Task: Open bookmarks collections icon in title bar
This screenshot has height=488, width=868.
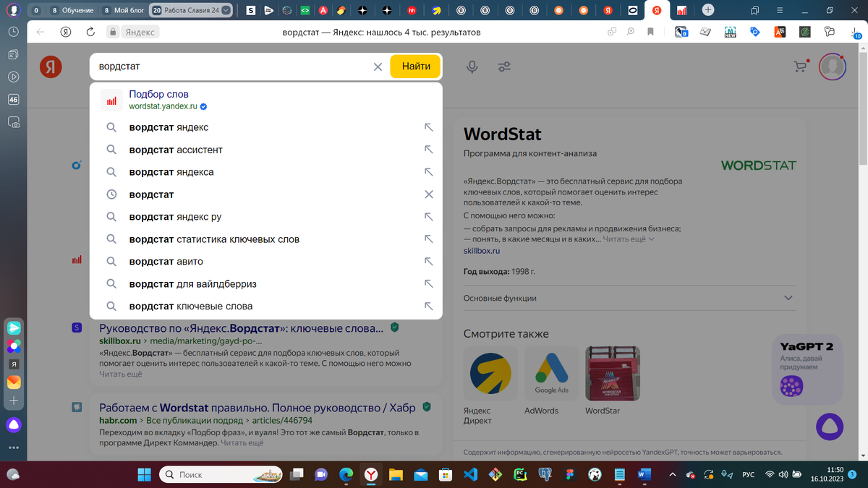Action: [754, 10]
